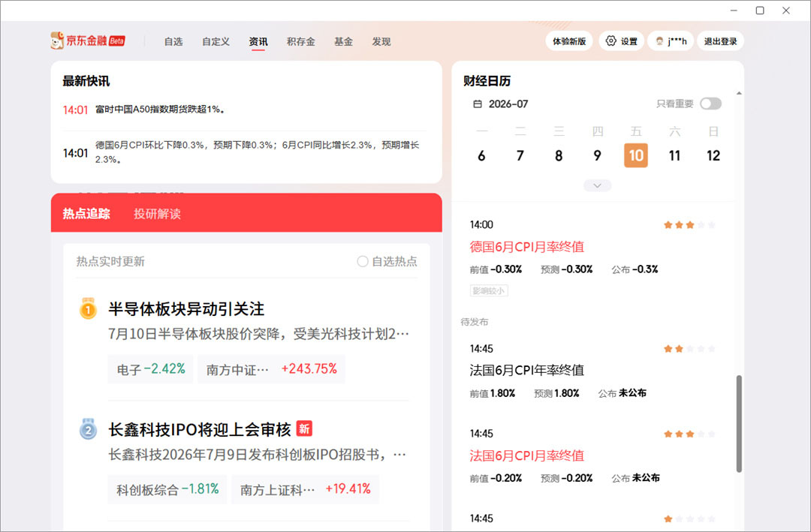
Task: Open the 电子 -2.42% sector tag
Action: (x=150, y=369)
